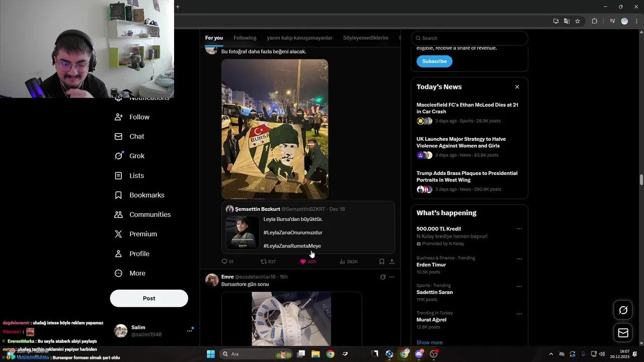
Task: Open Chat from the left sidebar
Action: click(x=129, y=136)
